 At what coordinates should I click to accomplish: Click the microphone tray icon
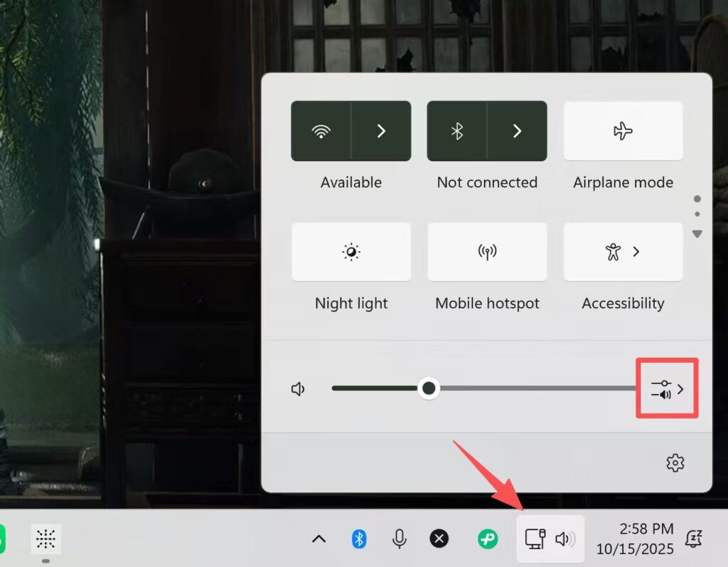click(x=400, y=539)
